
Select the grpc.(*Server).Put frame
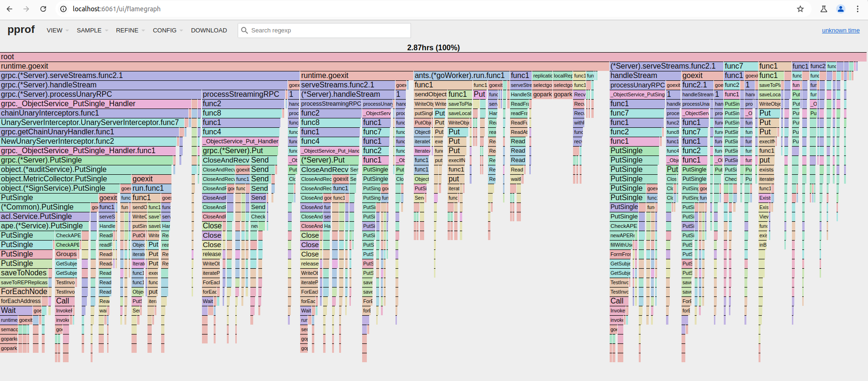click(x=240, y=151)
